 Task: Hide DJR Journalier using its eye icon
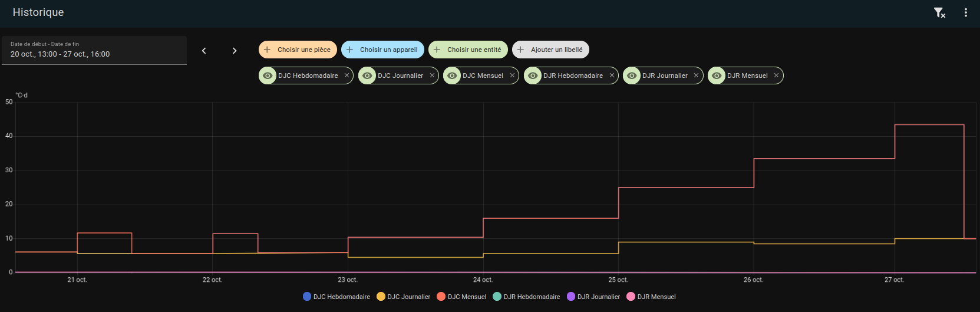tap(632, 75)
